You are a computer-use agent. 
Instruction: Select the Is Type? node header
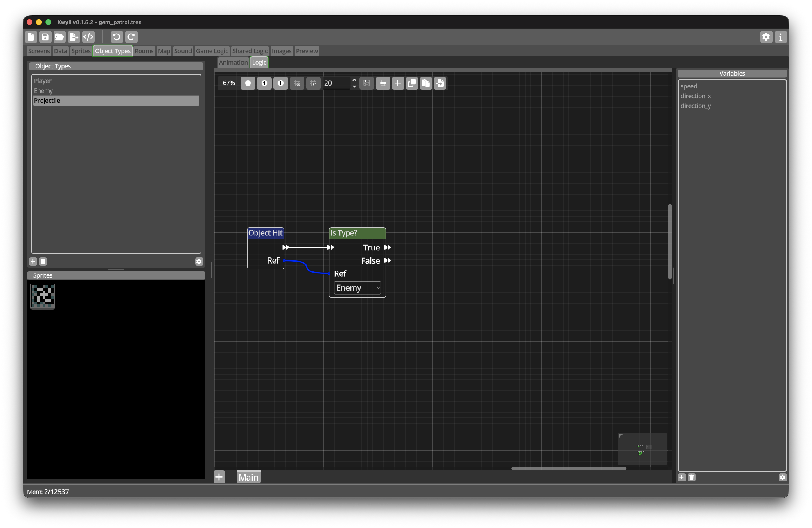coord(358,234)
